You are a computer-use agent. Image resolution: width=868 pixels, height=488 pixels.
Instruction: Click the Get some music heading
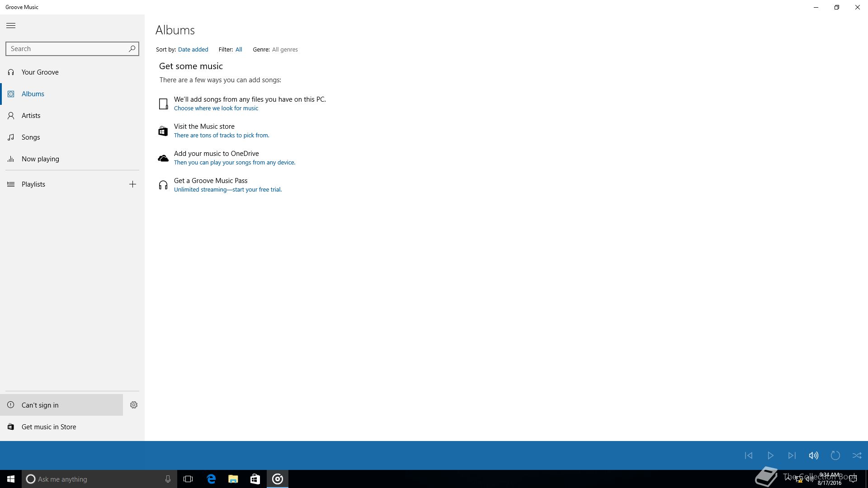pos(191,66)
